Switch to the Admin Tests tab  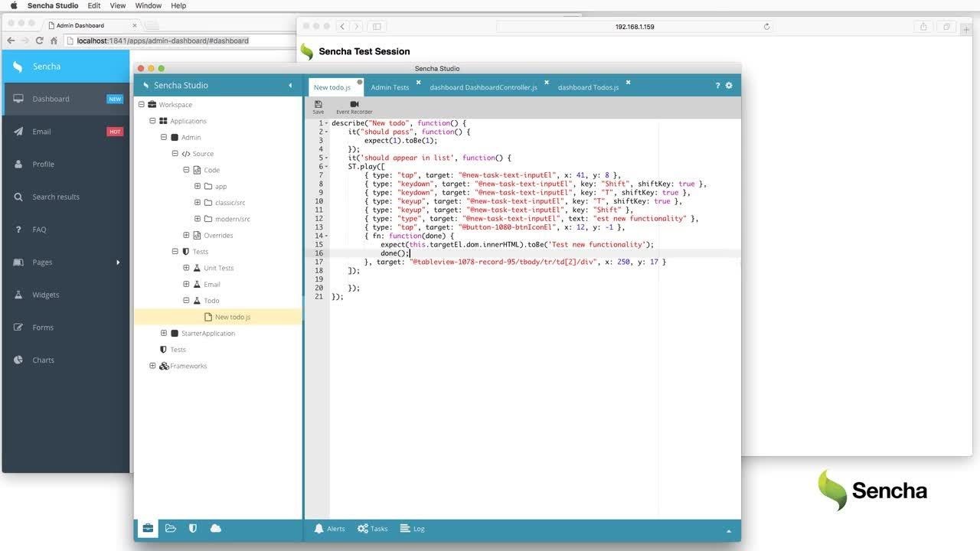tap(390, 87)
